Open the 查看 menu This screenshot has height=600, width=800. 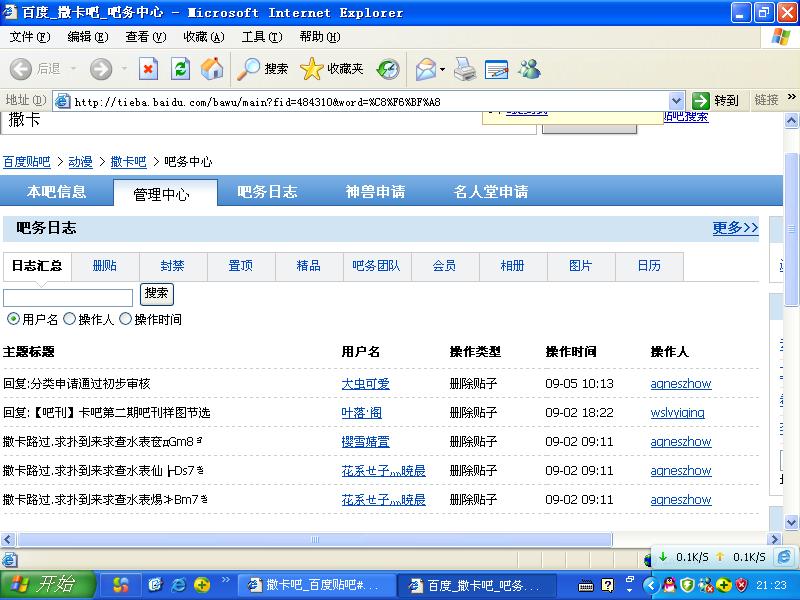coord(146,37)
